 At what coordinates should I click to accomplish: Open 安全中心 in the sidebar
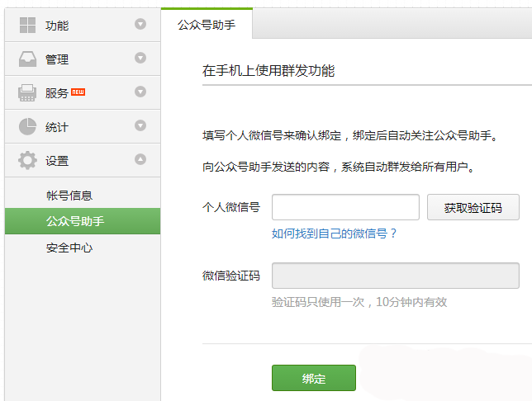coord(69,247)
